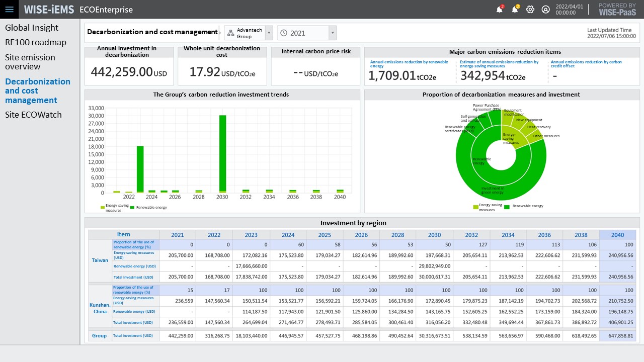Image resolution: width=644 pixels, height=362 pixels.
Task: Select the 2021 column header
Action: 178,235
